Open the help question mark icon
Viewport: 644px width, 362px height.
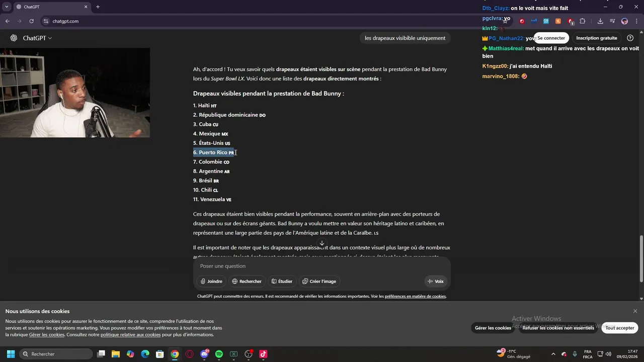click(630, 38)
